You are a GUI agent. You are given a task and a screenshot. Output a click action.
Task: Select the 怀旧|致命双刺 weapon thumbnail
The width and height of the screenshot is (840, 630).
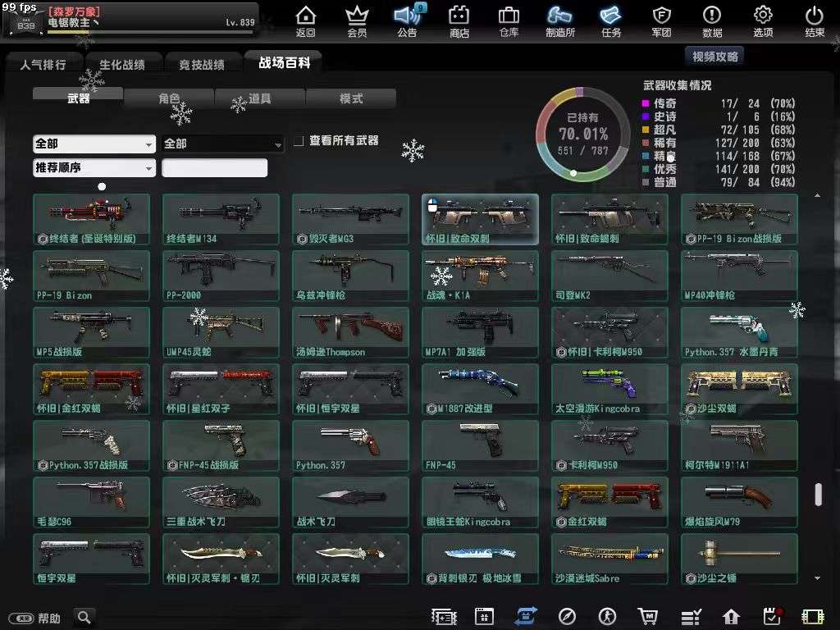(480, 219)
